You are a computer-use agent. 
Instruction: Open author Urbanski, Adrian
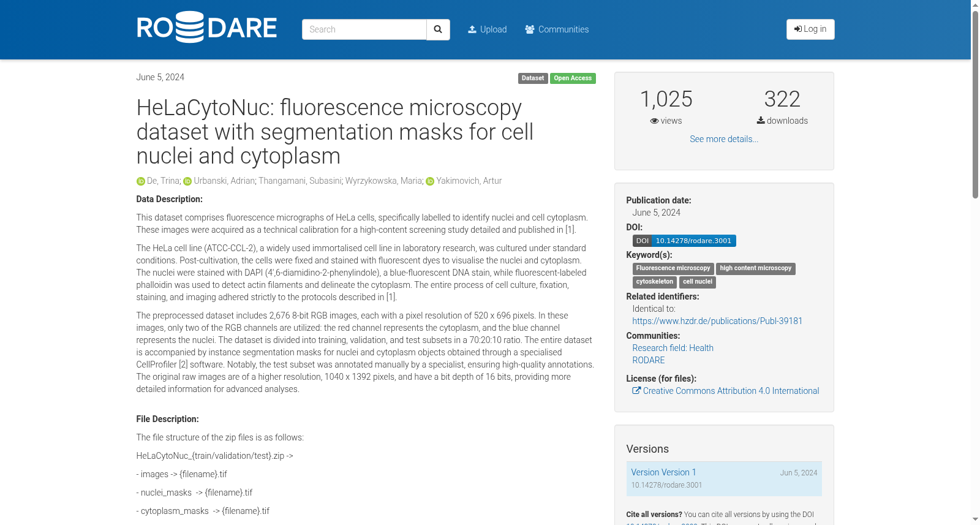tap(224, 181)
